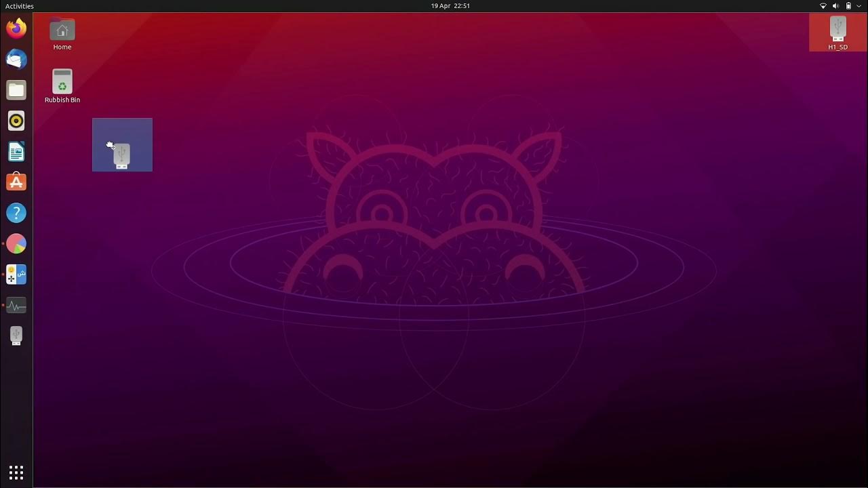Image resolution: width=868 pixels, height=488 pixels.
Task: Click the dragged USB drive icon
Action: [x=122, y=156]
